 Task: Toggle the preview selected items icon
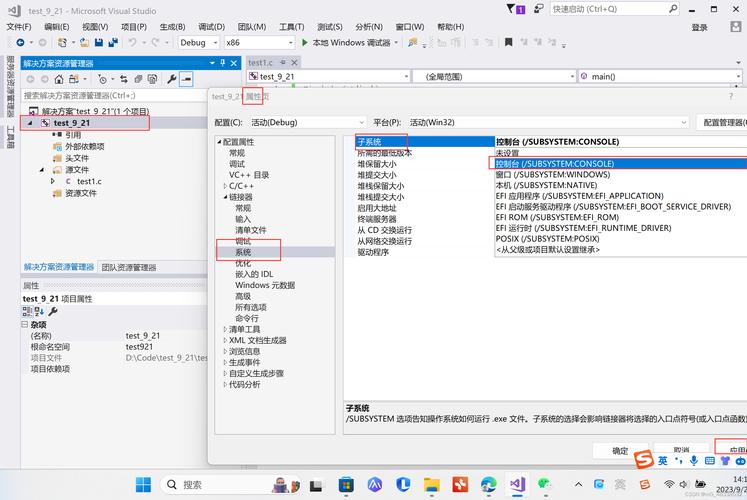(x=186, y=79)
